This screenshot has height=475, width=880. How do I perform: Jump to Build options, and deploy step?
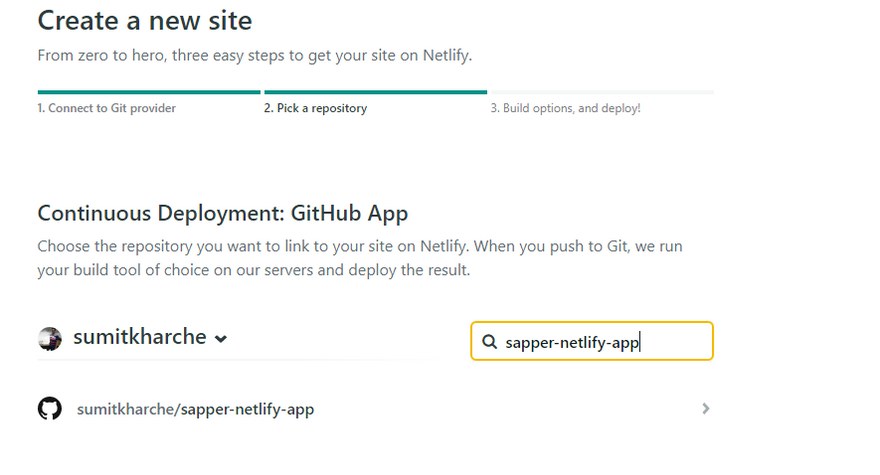click(x=565, y=108)
